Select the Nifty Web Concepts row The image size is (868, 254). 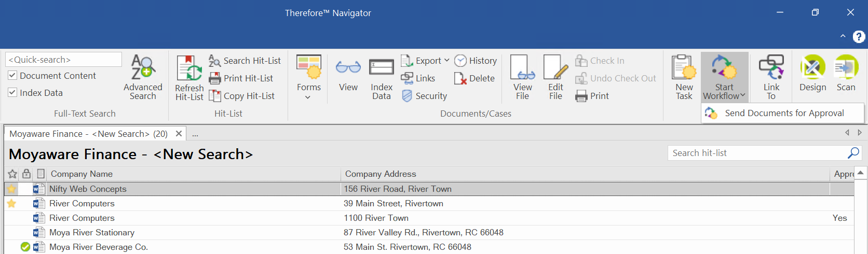pyautogui.click(x=429, y=189)
